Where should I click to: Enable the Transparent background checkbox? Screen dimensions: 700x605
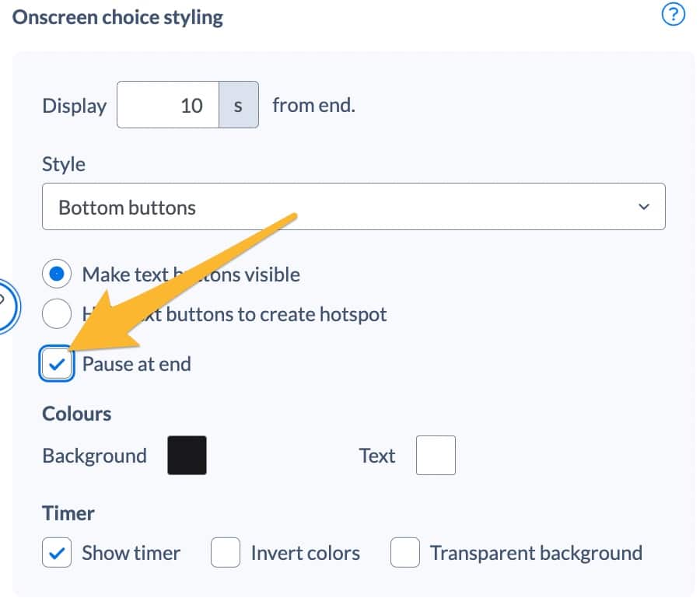(405, 553)
